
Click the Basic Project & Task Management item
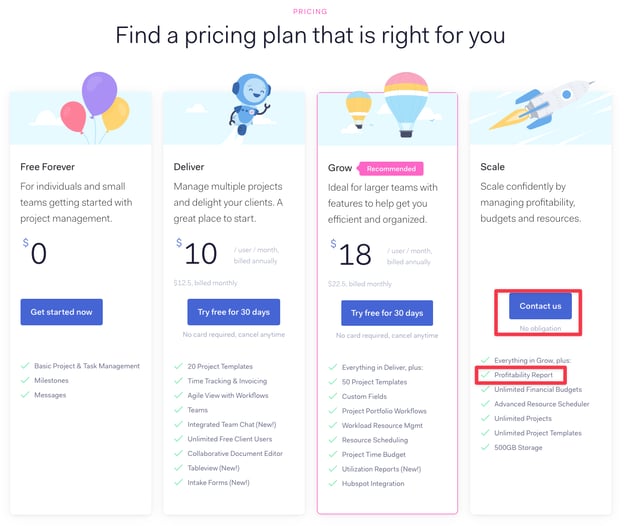87,366
